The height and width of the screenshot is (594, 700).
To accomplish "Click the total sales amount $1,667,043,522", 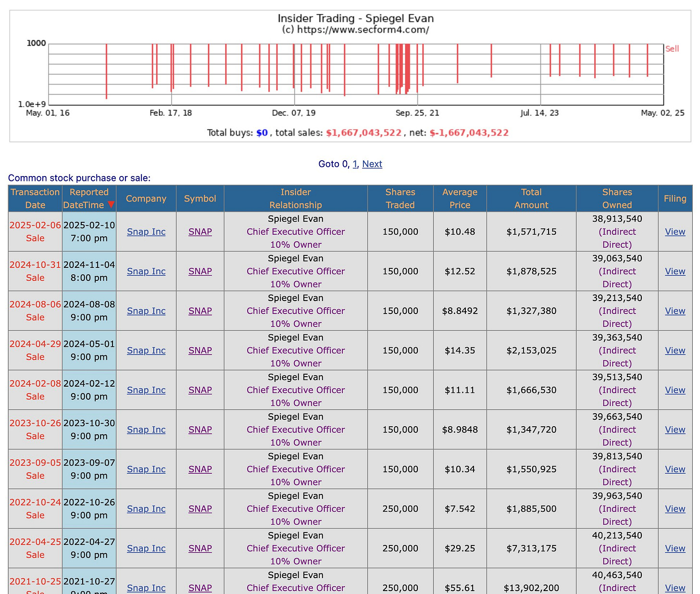I will [363, 133].
